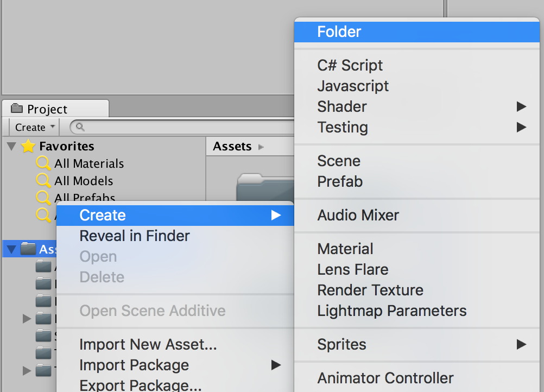Screen dimensions: 544x392
Task: Collapse the Favorites tree section
Action: [11, 146]
